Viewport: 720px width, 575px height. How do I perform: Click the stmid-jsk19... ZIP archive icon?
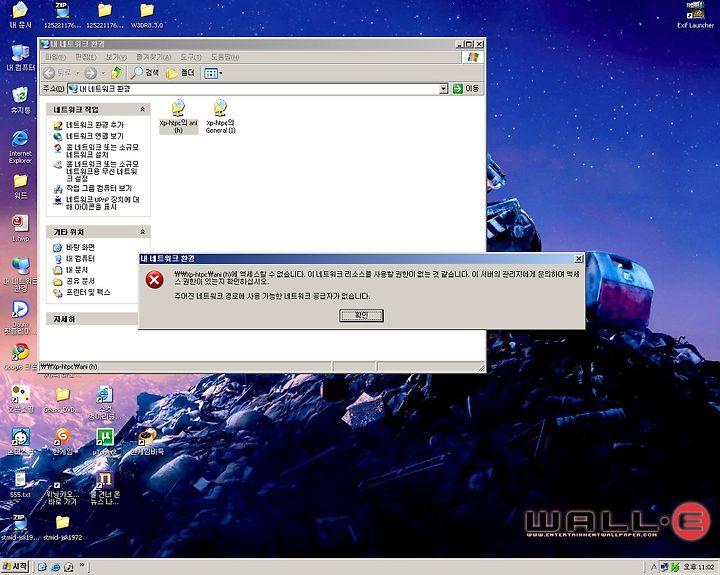[x=20, y=527]
